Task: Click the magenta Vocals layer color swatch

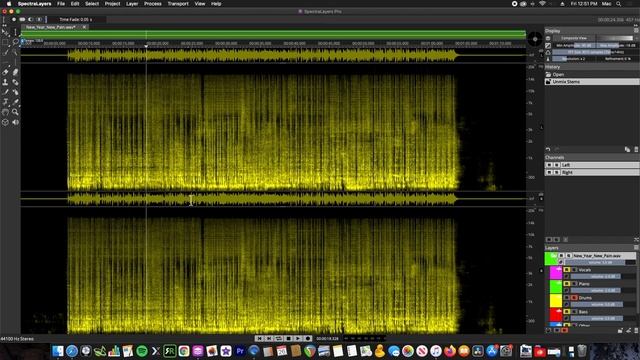Action: click(x=556, y=273)
